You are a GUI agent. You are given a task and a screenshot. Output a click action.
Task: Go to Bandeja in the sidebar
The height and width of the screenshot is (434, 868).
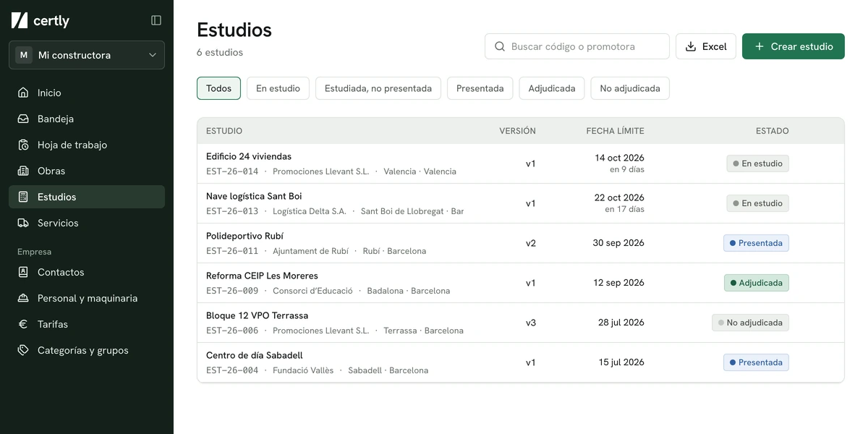coord(87,119)
